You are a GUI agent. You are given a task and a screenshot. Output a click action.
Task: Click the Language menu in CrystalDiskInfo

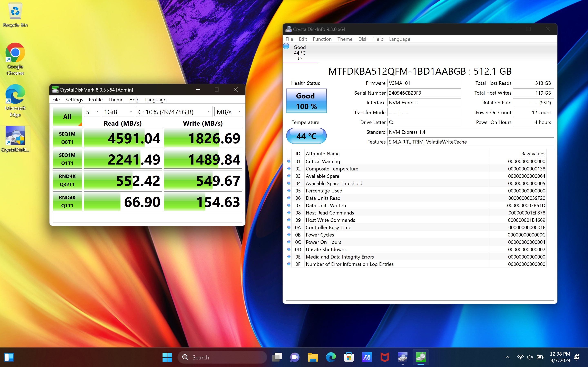click(399, 39)
